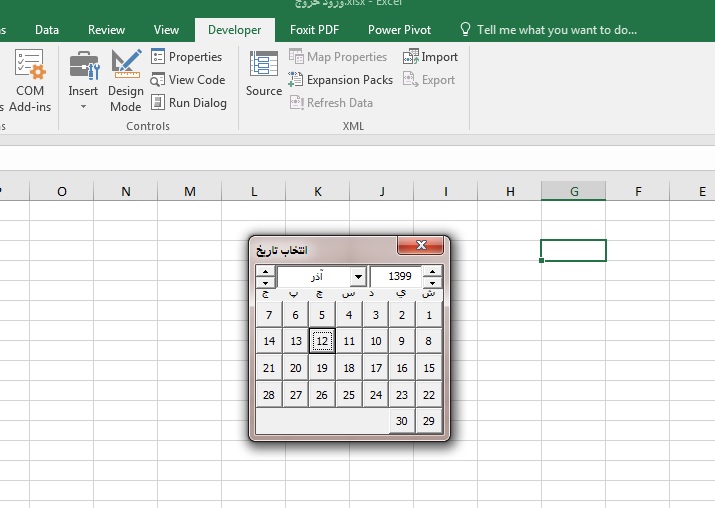Image resolution: width=715 pixels, height=508 pixels.
Task: Click the Properties icon in Controls
Action: coord(159,57)
